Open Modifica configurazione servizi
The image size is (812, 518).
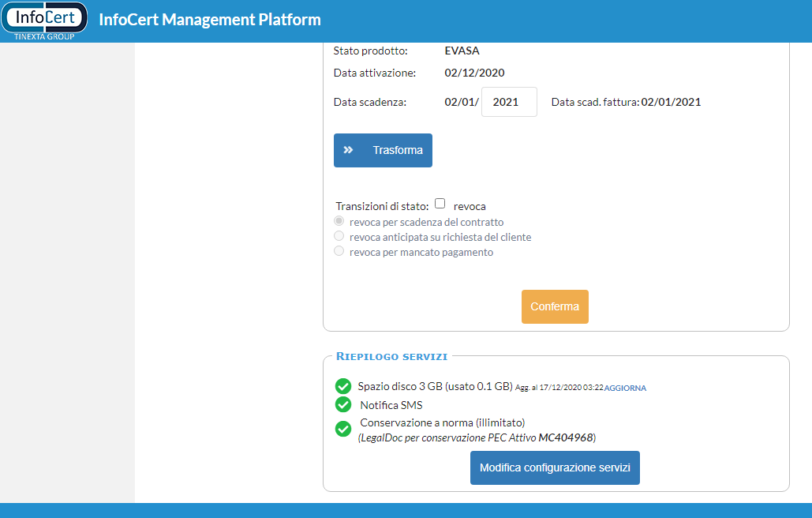555,467
